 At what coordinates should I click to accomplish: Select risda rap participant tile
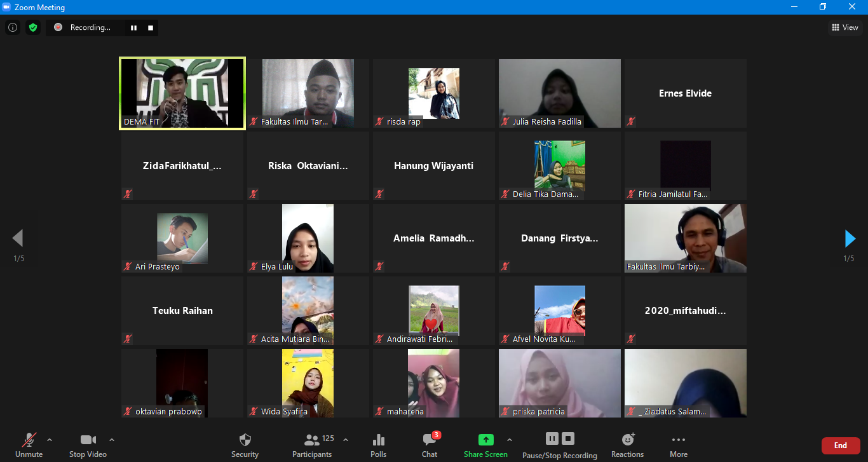tap(434, 93)
